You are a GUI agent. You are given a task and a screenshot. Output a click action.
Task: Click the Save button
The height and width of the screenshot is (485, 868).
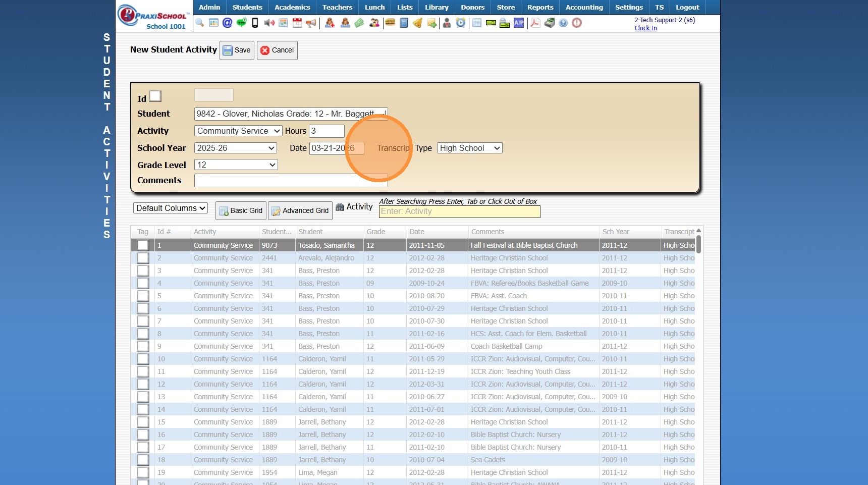point(237,50)
